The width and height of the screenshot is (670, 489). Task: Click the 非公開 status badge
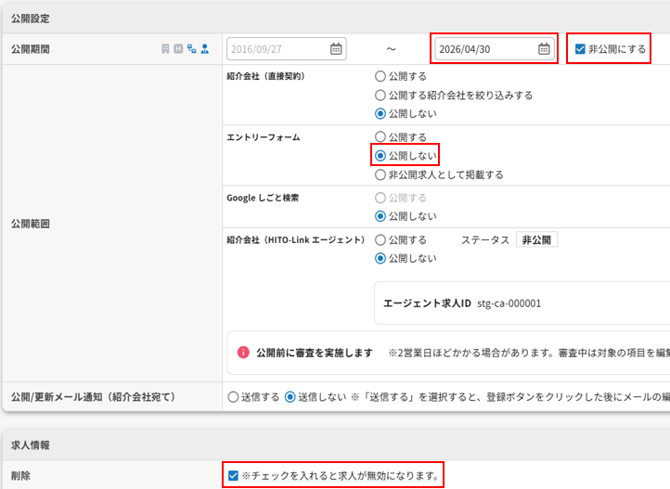[x=537, y=240]
